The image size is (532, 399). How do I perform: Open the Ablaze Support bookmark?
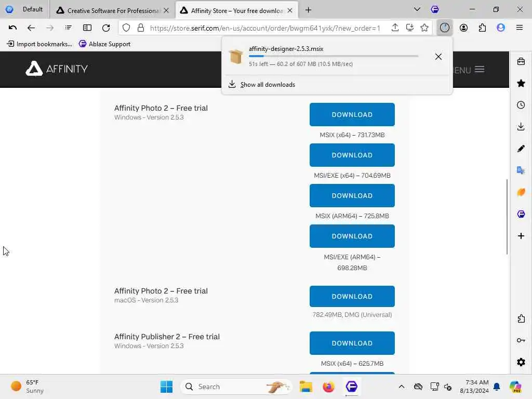104,44
